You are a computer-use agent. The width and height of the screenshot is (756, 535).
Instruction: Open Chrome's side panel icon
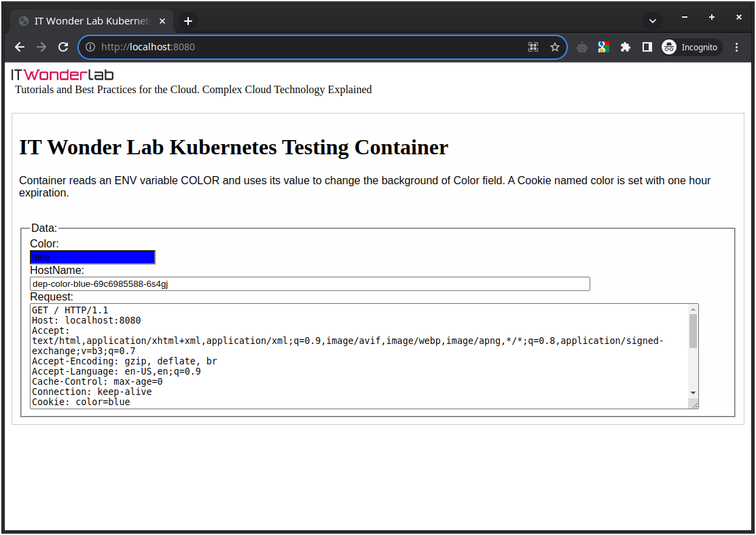click(x=647, y=47)
